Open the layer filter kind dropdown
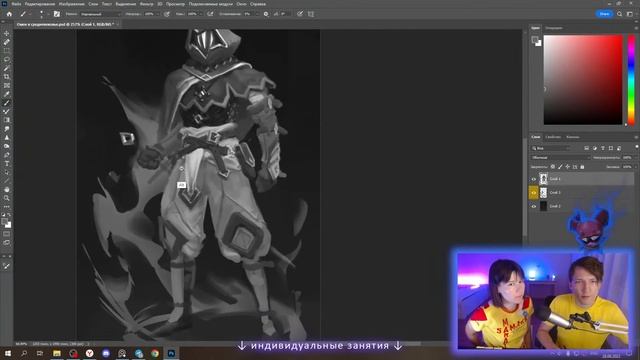Viewport: 640px width, 360px height. (x=551, y=148)
